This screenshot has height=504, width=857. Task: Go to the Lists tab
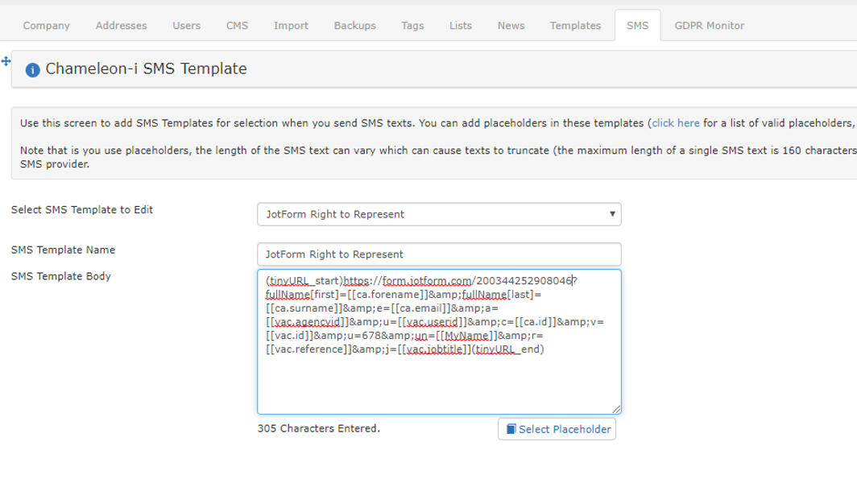[460, 26]
